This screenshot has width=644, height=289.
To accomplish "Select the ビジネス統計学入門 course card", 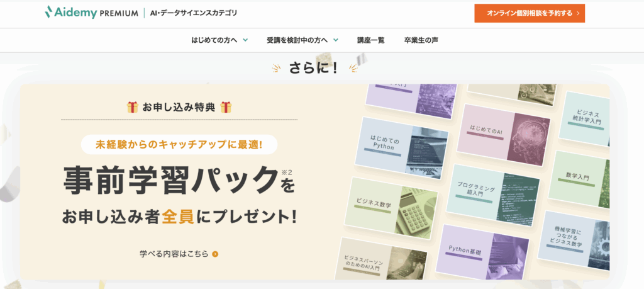I will click(x=586, y=119).
